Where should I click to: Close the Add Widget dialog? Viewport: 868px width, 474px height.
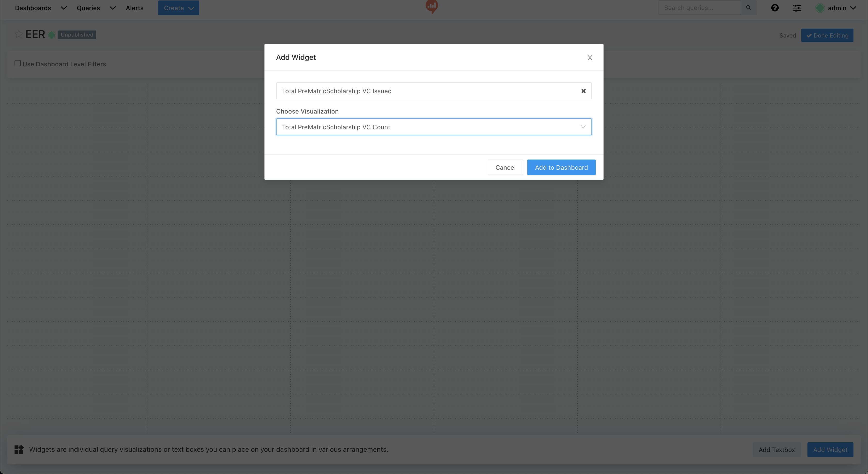590,58
